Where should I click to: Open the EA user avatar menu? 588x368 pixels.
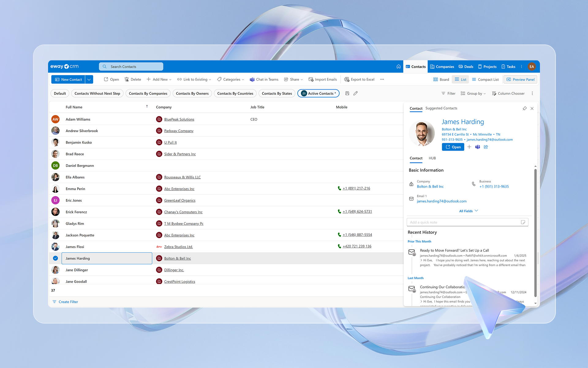[532, 67]
